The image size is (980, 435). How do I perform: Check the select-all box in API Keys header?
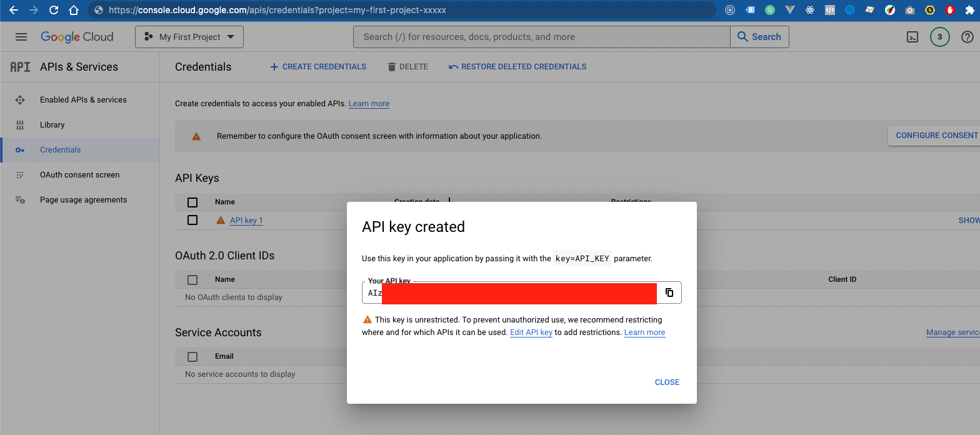tap(192, 202)
